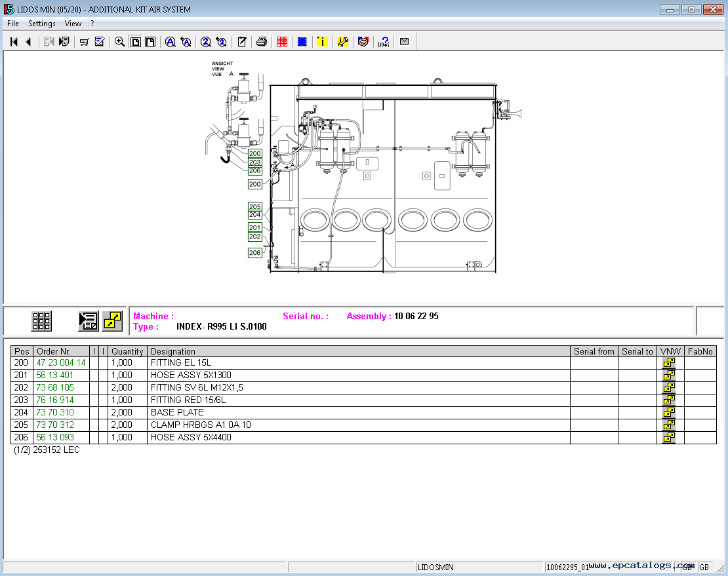The width and height of the screenshot is (728, 576).
Task: Click VNW icon for HOSE ASSY 5X1300 row
Action: [669, 375]
